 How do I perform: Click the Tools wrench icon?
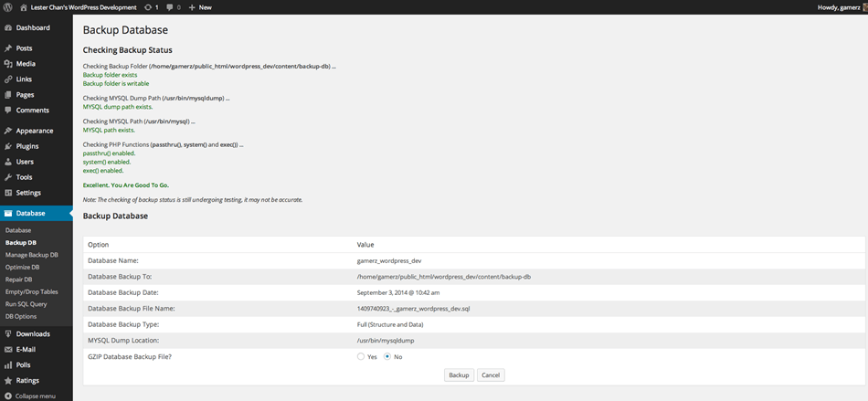pyautogui.click(x=8, y=177)
